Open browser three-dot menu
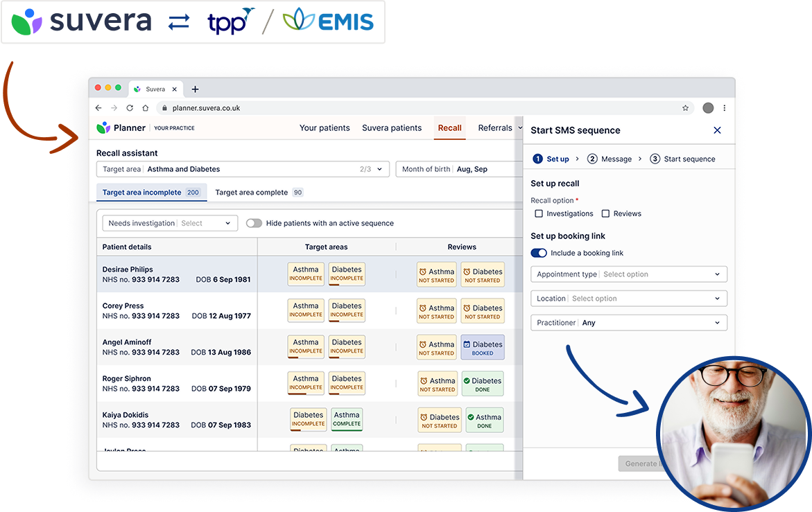This screenshot has width=812, height=512. point(725,108)
